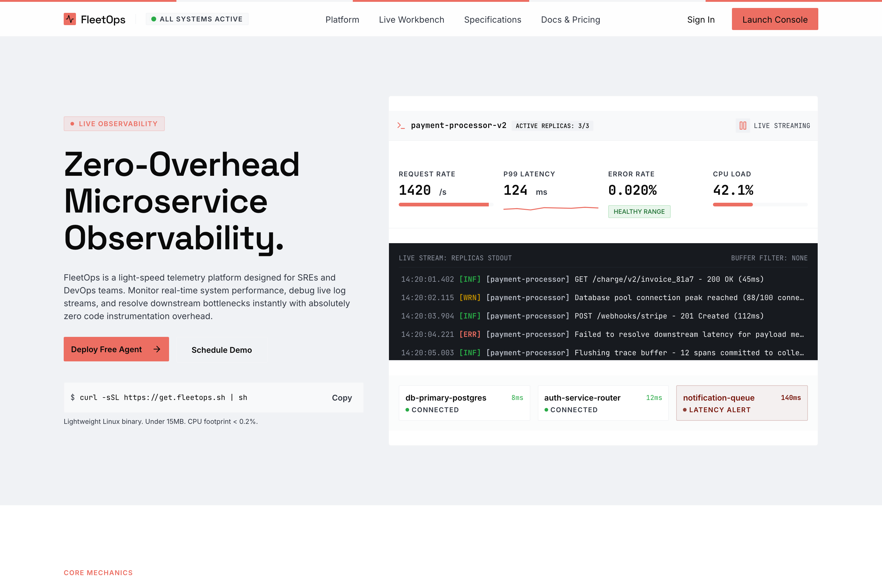
Task: Click the 140ms notification-queue latency value
Action: point(790,398)
